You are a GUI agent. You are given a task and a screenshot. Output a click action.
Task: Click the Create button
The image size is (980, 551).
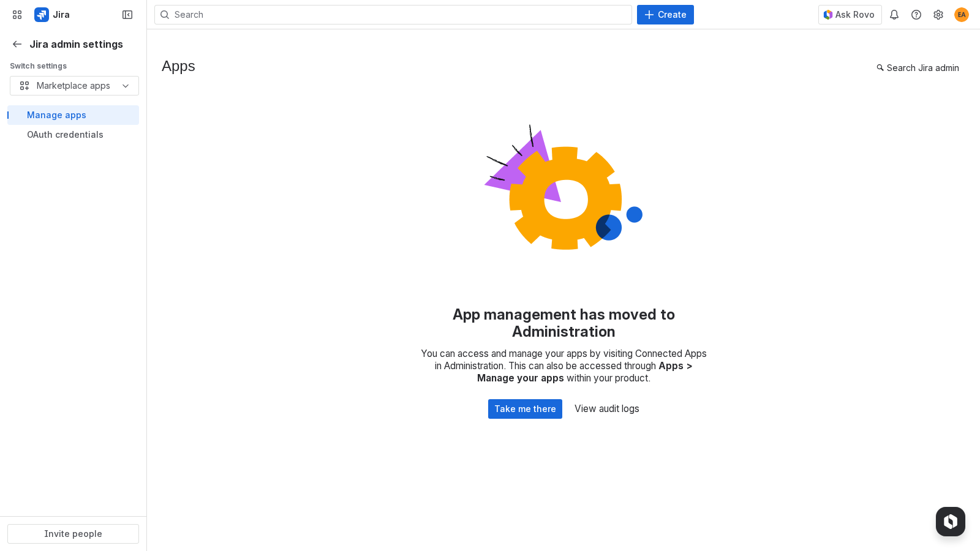665,15
